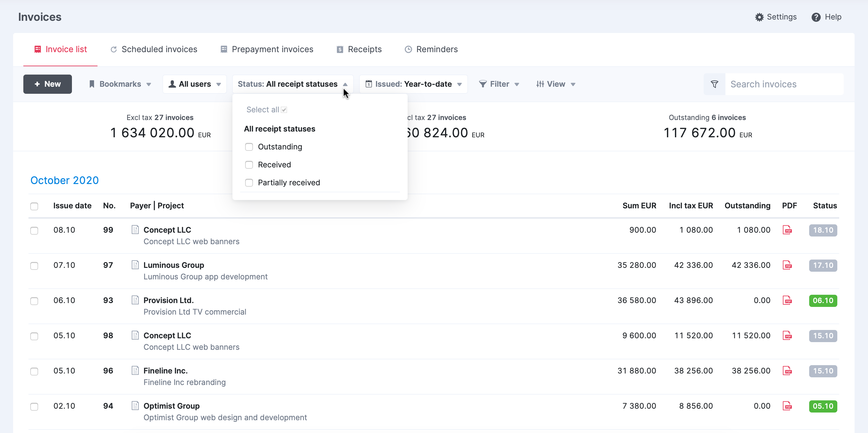The width and height of the screenshot is (868, 433).
Task: Select row checkbox for invoice 96
Action: (x=34, y=371)
